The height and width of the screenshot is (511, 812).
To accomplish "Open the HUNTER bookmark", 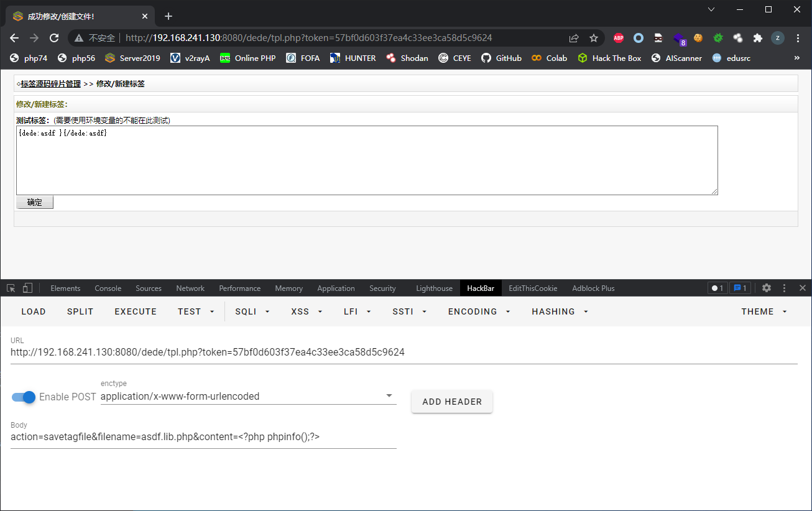I will pyautogui.click(x=353, y=58).
